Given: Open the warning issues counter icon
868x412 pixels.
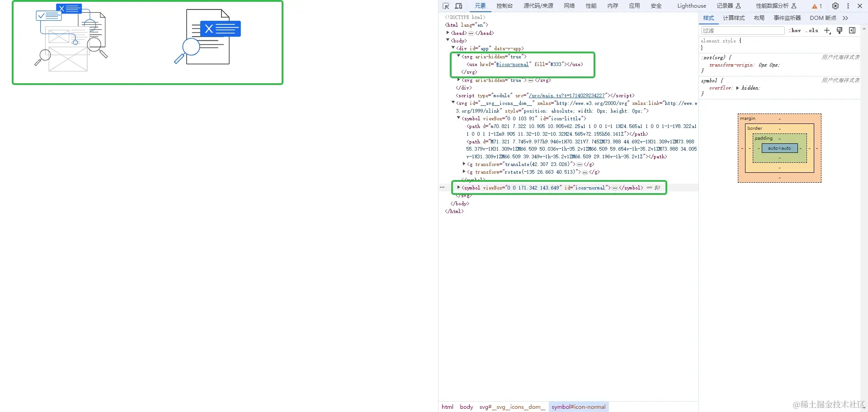Looking at the screenshot, I should (x=817, y=6).
